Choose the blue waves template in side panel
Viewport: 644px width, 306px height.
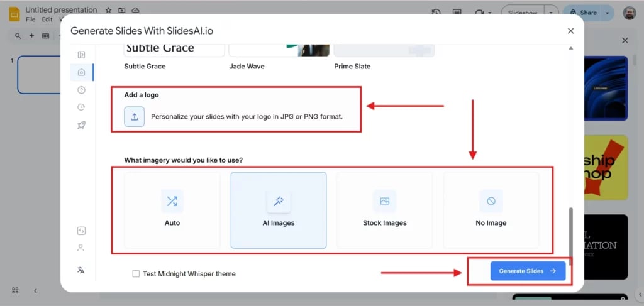606,88
